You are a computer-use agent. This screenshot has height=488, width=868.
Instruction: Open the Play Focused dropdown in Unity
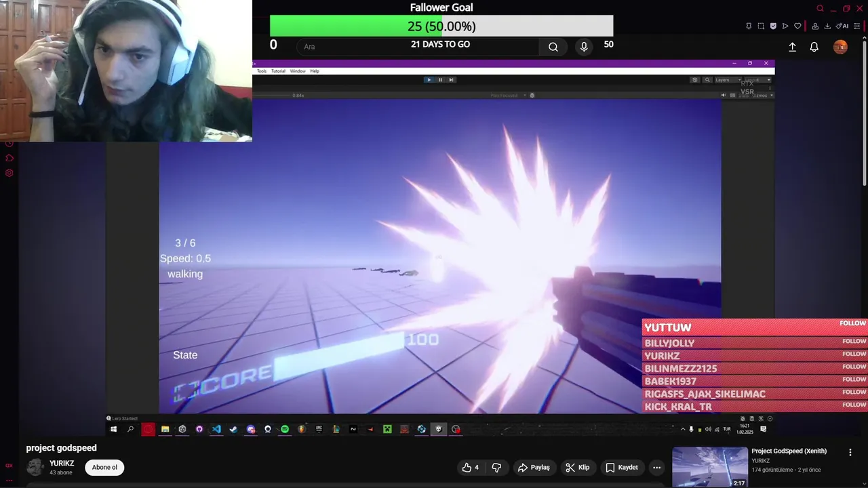pyautogui.click(x=507, y=96)
